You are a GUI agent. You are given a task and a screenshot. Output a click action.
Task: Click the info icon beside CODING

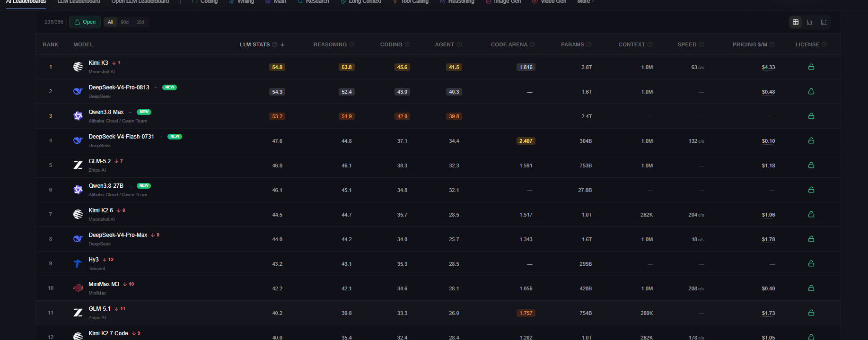coord(407,44)
